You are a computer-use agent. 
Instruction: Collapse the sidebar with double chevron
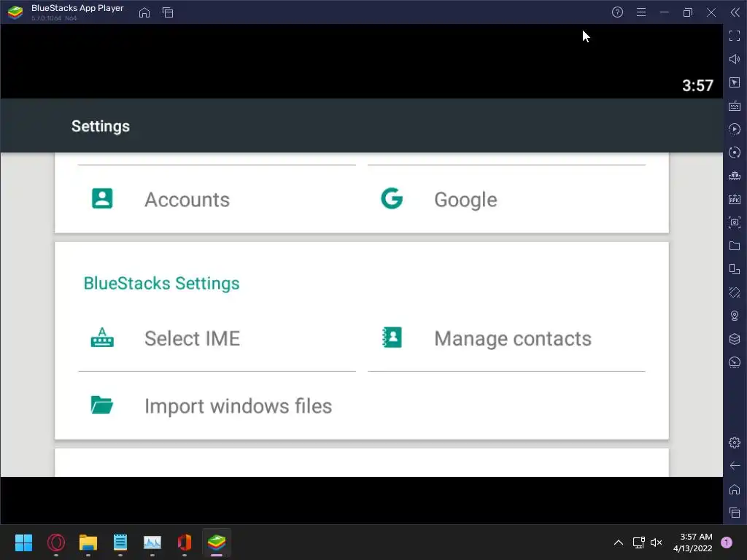735,12
